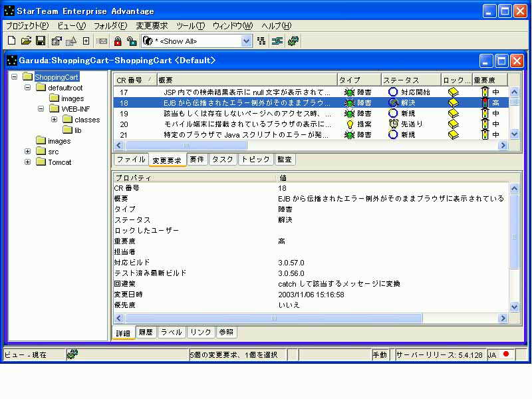Viewport: 532px width, 399px height.
Task: Click the Open project folder icon
Action: [x=26, y=41]
